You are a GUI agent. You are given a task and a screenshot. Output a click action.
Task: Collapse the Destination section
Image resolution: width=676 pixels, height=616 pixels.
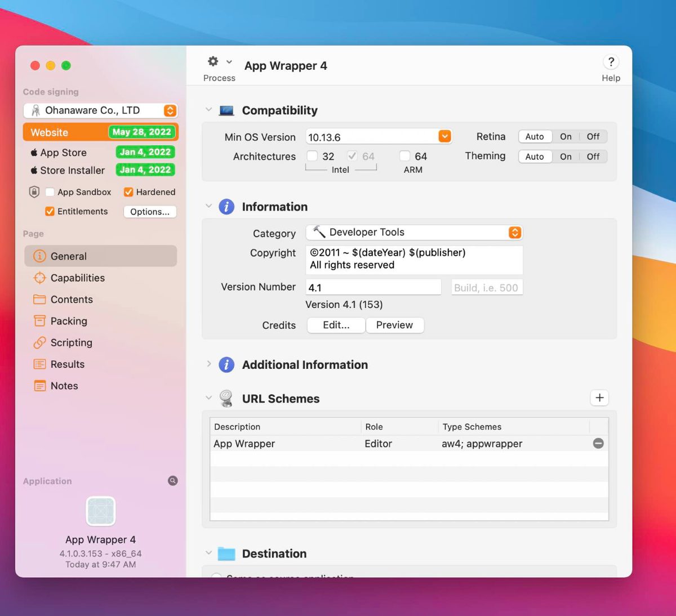[208, 553]
